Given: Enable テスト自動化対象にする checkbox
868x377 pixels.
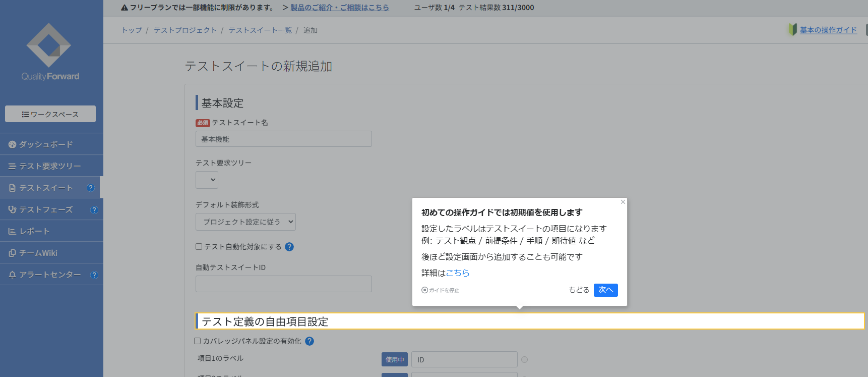Looking at the screenshot, I should click(x=199, y=247).
